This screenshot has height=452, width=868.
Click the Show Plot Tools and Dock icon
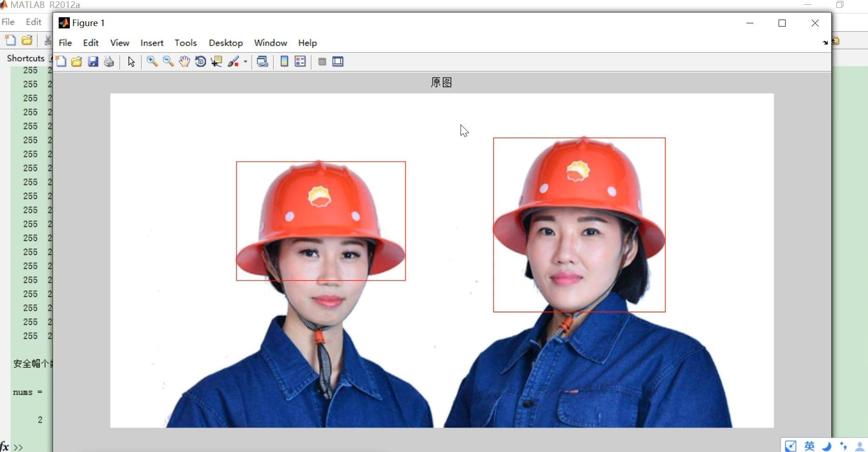(x=338, y=62)
